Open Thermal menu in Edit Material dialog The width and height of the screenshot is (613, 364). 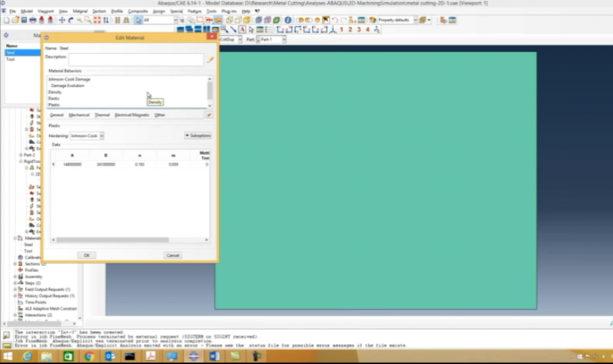coord(102,115)
